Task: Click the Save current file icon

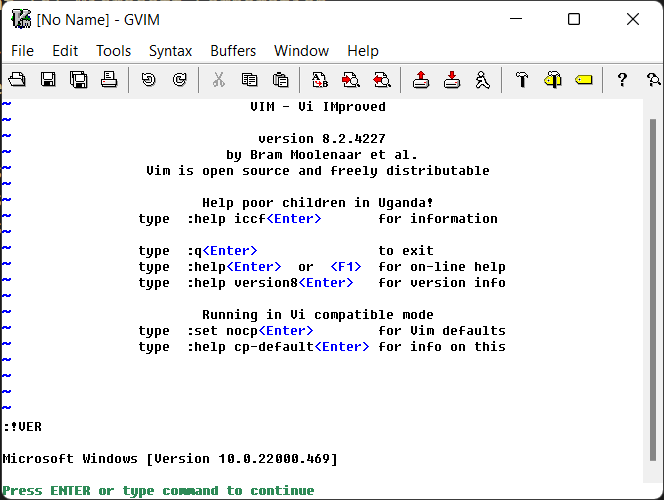Action: coord(48,80)
